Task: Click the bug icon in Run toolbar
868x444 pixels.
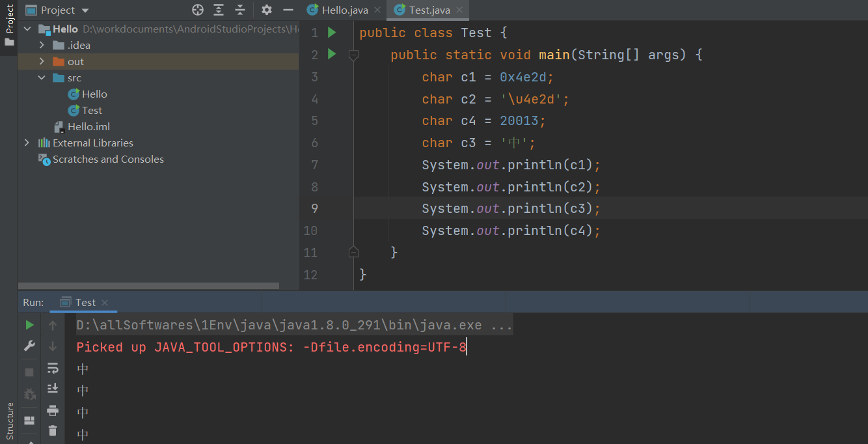Action: click(x=29, y=395)
